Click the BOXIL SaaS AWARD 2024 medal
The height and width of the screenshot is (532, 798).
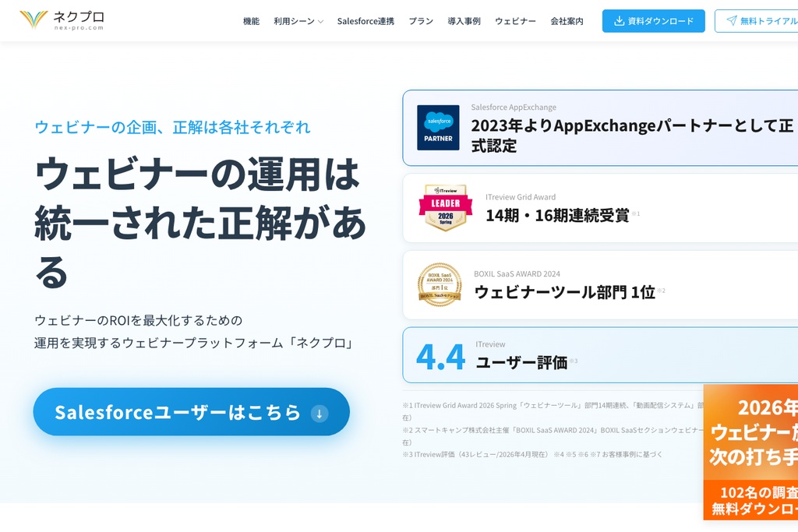pyautogui.click(x=440, y=284)
